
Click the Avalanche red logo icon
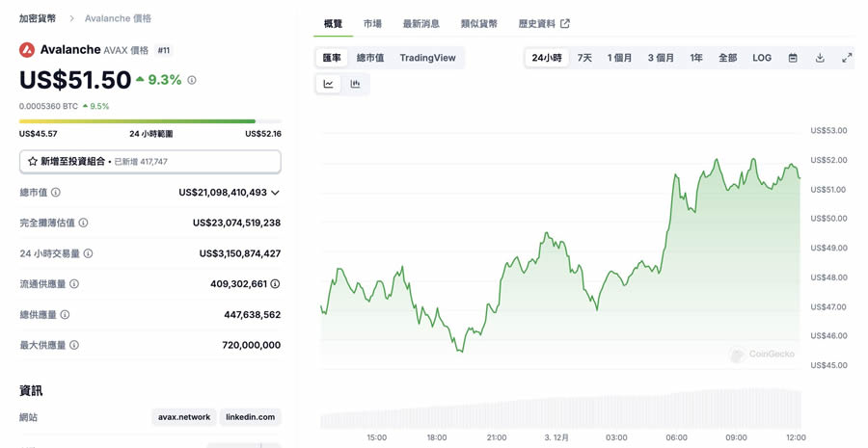coord(27,50)
